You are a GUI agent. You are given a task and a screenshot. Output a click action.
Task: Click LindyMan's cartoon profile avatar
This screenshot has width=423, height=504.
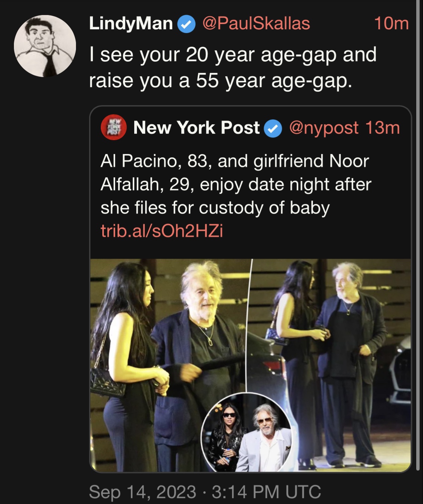(45, 46)
